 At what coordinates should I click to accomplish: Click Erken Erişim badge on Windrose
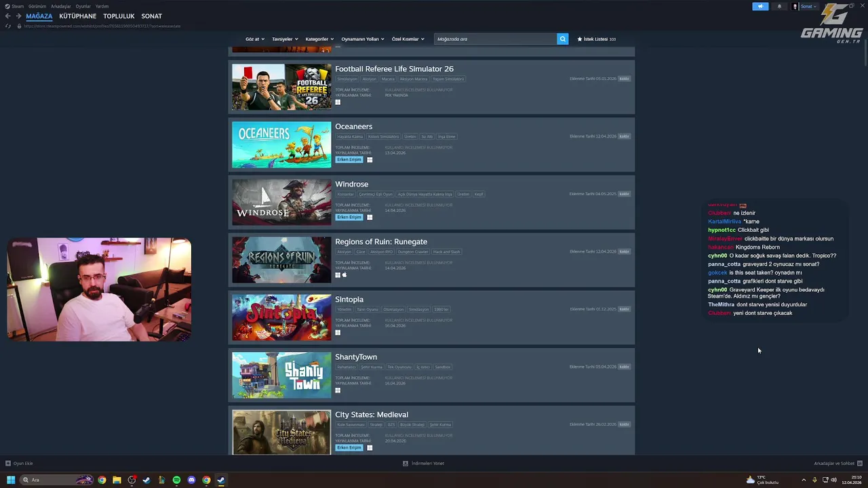pyautogui.click(x=349, y=218)
